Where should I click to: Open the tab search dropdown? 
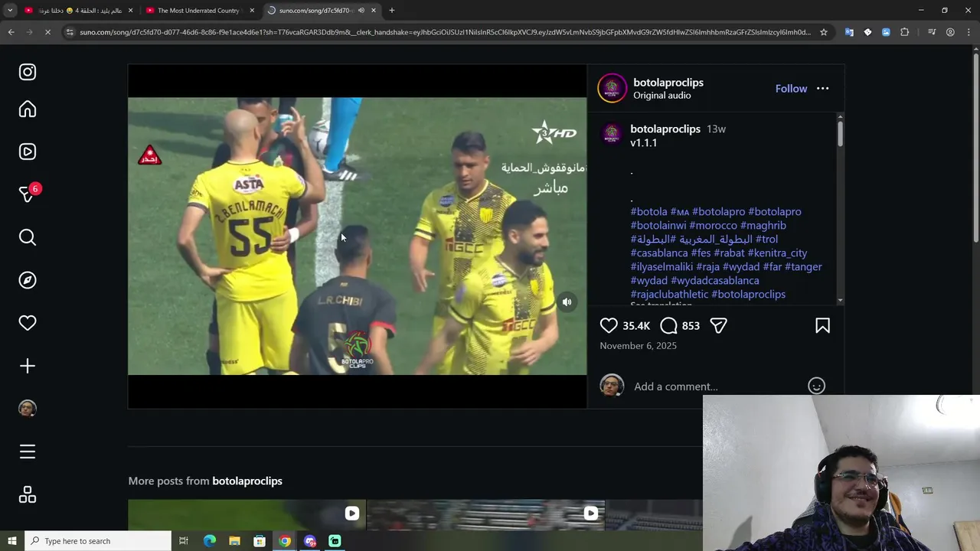point(10,11)
